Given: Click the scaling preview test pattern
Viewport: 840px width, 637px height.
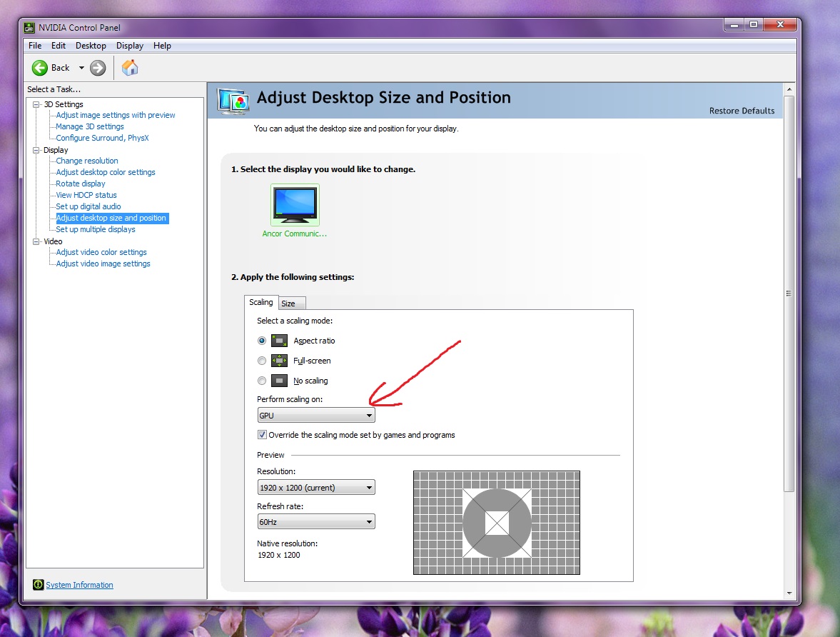Looking at the screenshot, I should click(x=497, y=523).
